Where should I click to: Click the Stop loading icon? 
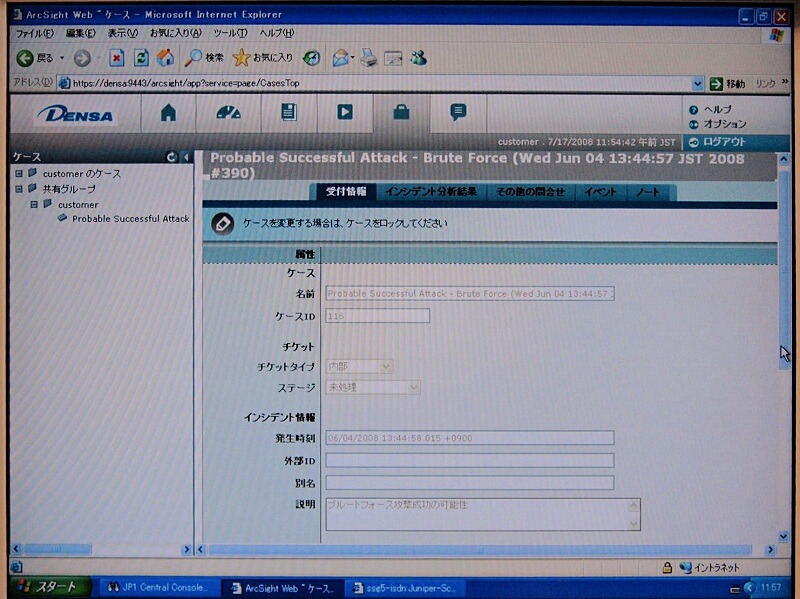tap(117, 58)
